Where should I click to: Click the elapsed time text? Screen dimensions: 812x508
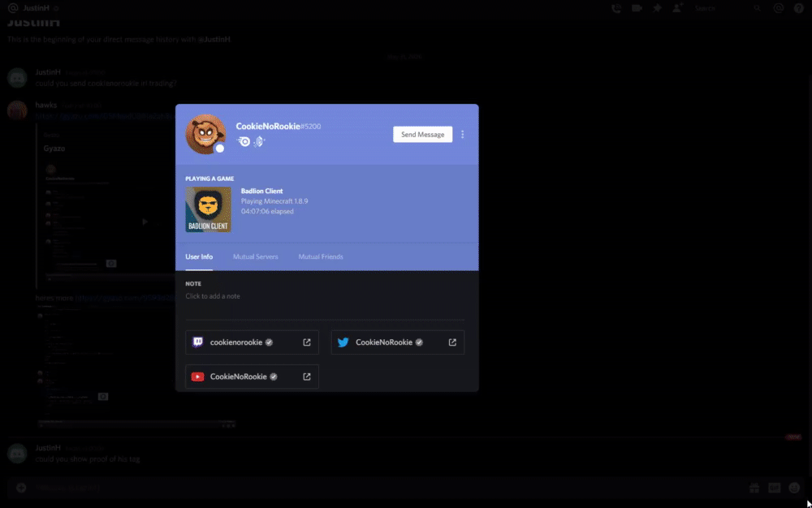point(267,211)
